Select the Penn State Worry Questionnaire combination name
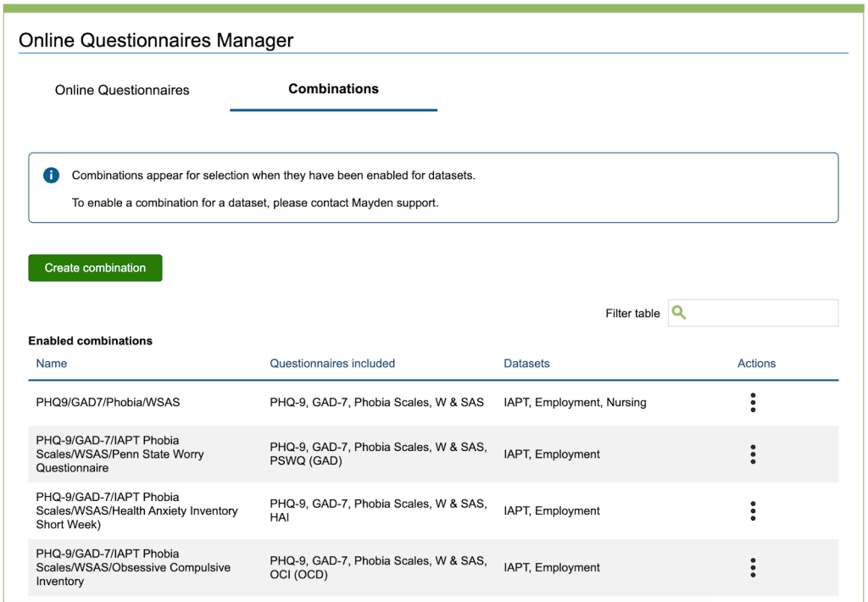This screenshot has width=868, height=602. (120, 454)
